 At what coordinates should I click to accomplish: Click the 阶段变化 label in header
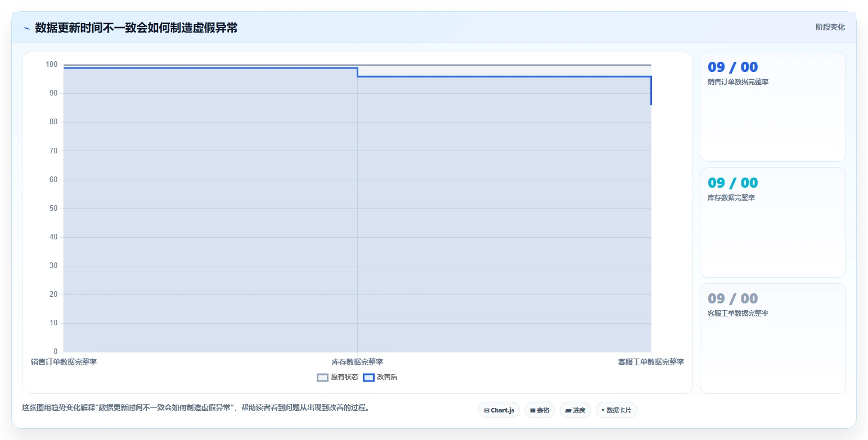830,27
